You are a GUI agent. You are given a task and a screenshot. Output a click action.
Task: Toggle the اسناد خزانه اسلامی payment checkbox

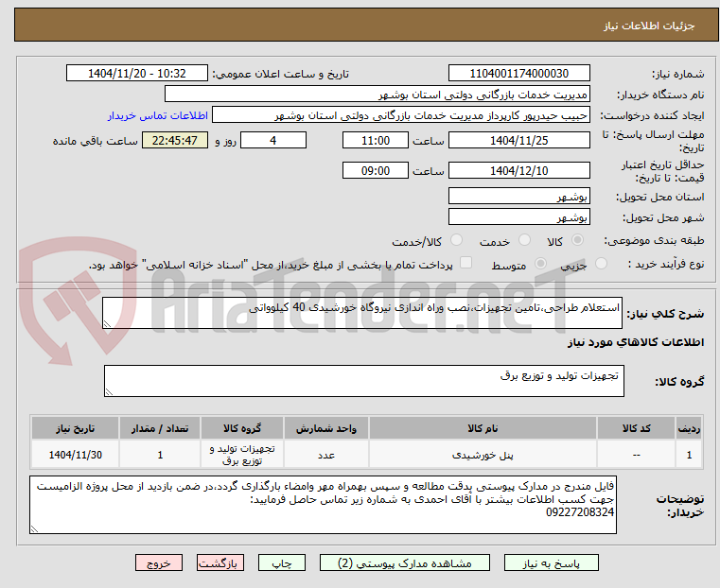coord(465,263)
